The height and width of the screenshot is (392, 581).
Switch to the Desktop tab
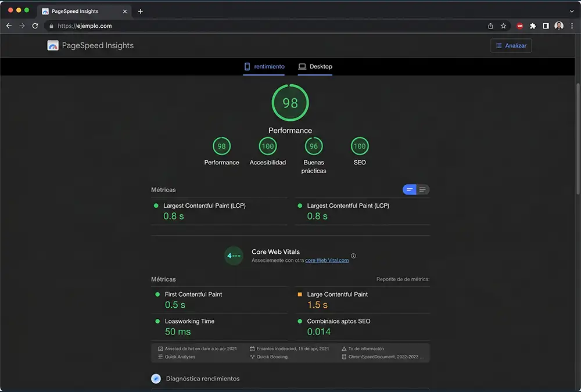tap(315, 67)
